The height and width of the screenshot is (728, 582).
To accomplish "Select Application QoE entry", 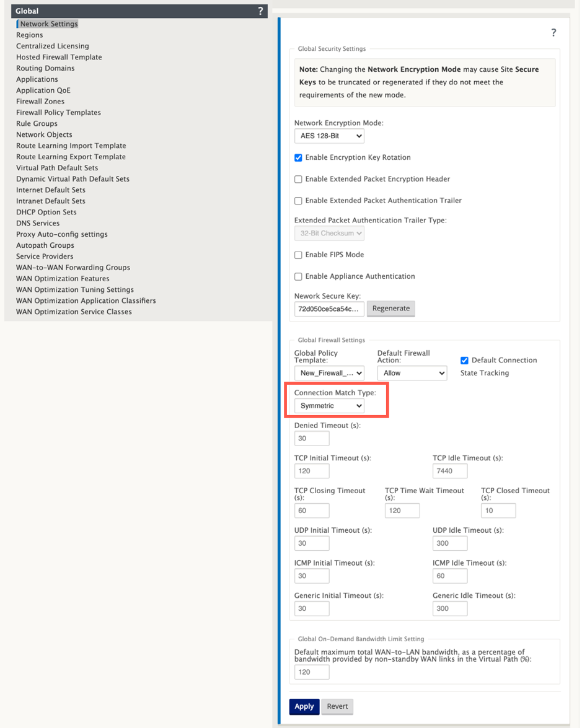I will coord(43,90).
